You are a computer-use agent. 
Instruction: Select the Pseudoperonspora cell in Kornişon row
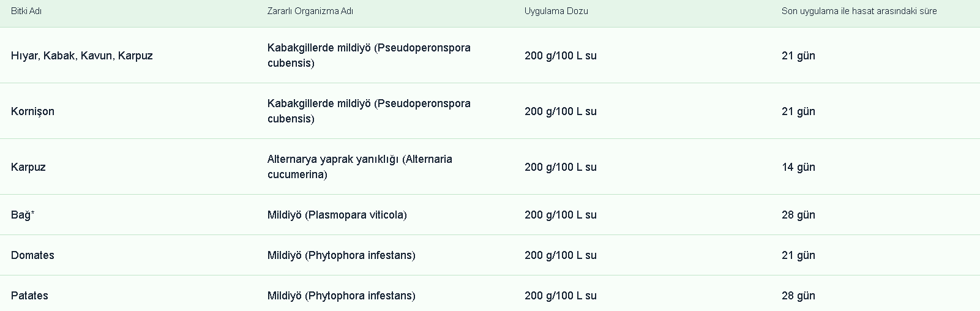pos(368,111)
